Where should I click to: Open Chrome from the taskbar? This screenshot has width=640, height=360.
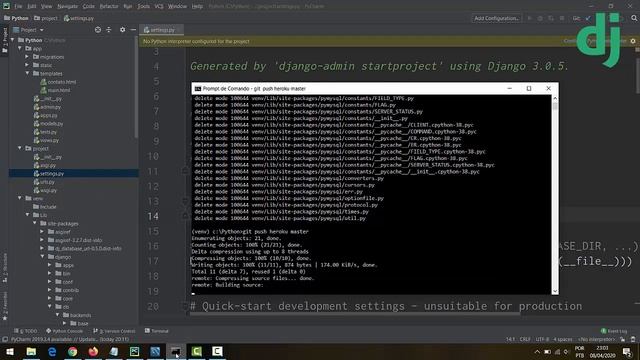[x=73, y=351]
